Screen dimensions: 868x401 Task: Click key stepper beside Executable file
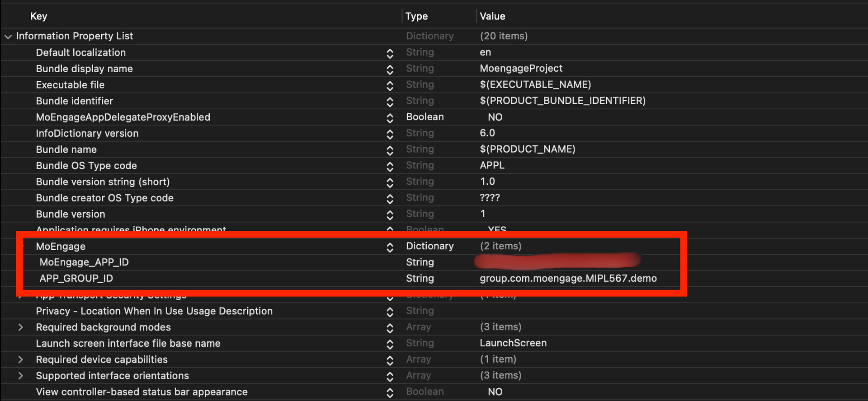pyautogui.click(x=390, y=86)
